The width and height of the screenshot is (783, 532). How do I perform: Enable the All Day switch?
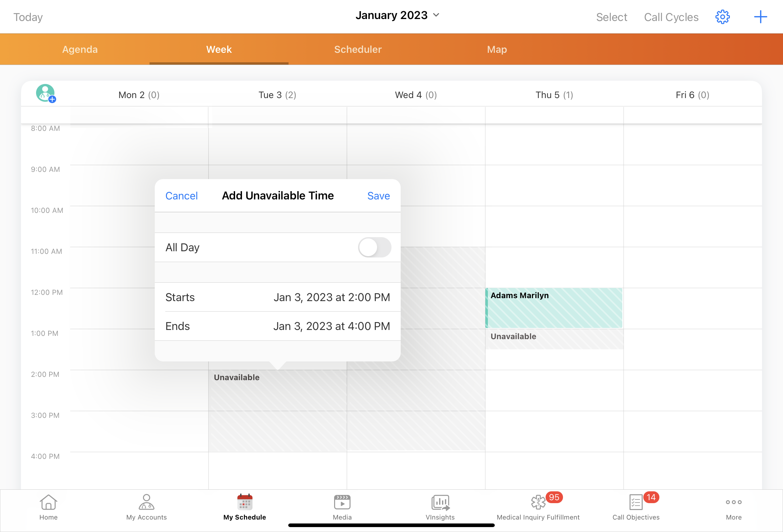[374, 247]
